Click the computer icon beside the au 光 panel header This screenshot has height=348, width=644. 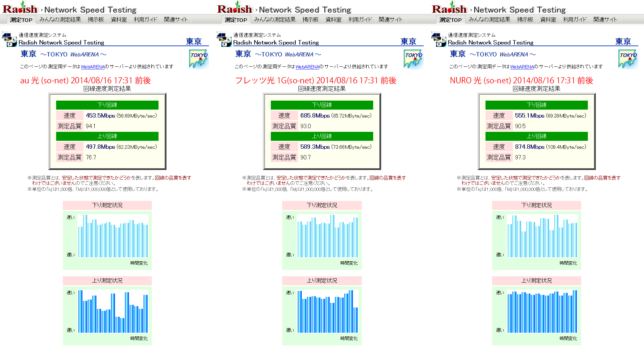click(x=9, y=39)
